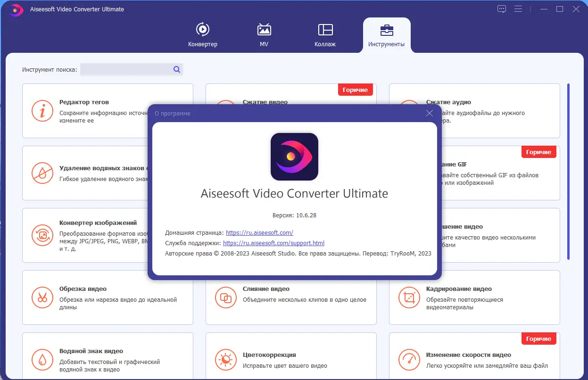Open the support.html support link
Viewport: 588px width, 380px height.
coord(273,243)
